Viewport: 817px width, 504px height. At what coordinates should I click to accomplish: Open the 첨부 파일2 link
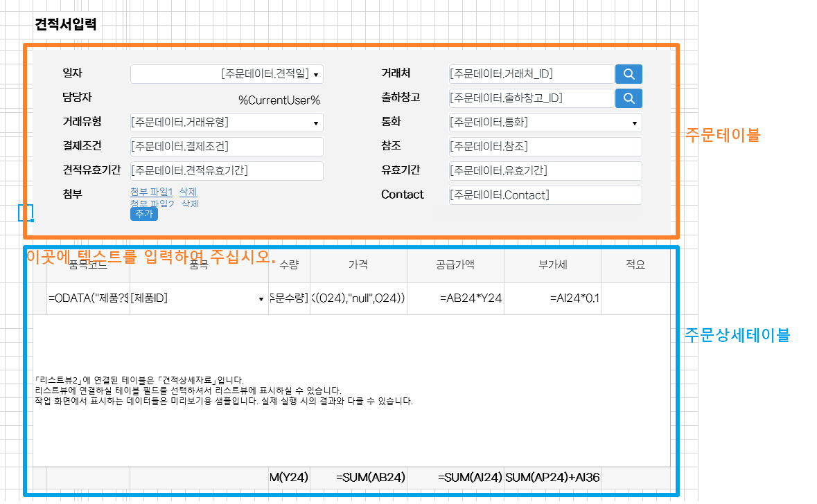152,203
